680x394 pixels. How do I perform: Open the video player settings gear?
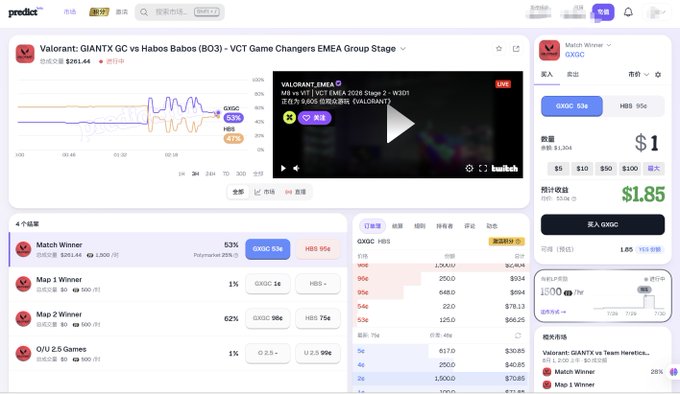pos(469,168)
